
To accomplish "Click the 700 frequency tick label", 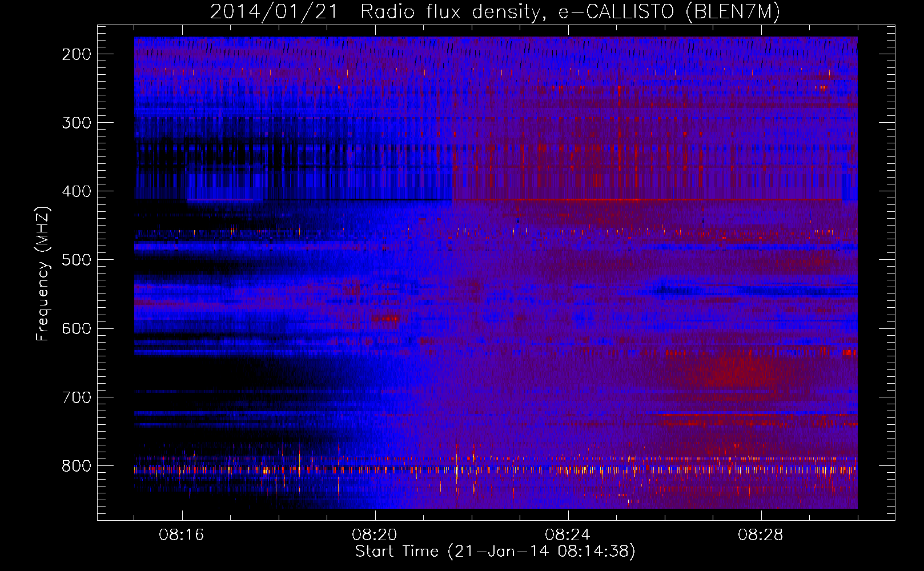I will (x=77, y=397).
